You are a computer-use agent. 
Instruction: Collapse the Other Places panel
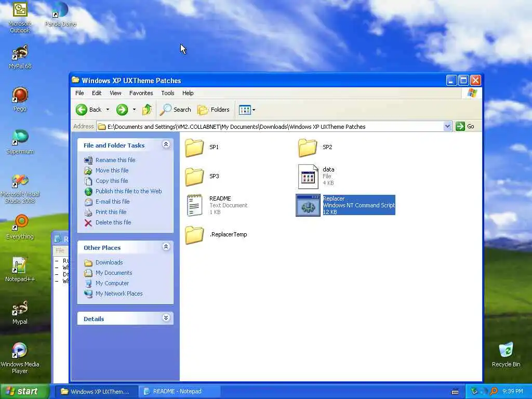tap(166, 247)
